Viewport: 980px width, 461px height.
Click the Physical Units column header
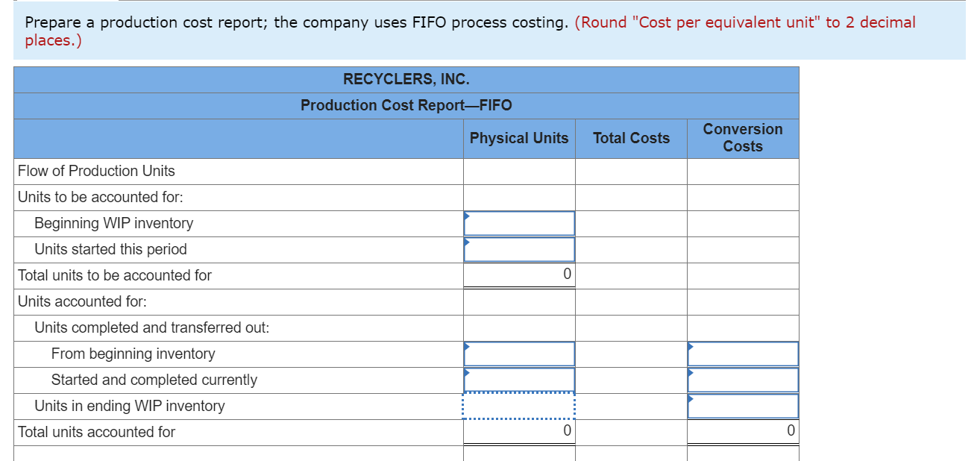(x=518, y=138)
